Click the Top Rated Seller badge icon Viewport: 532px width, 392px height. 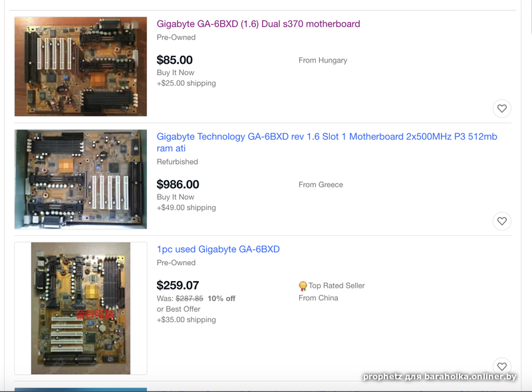point(303,286)
